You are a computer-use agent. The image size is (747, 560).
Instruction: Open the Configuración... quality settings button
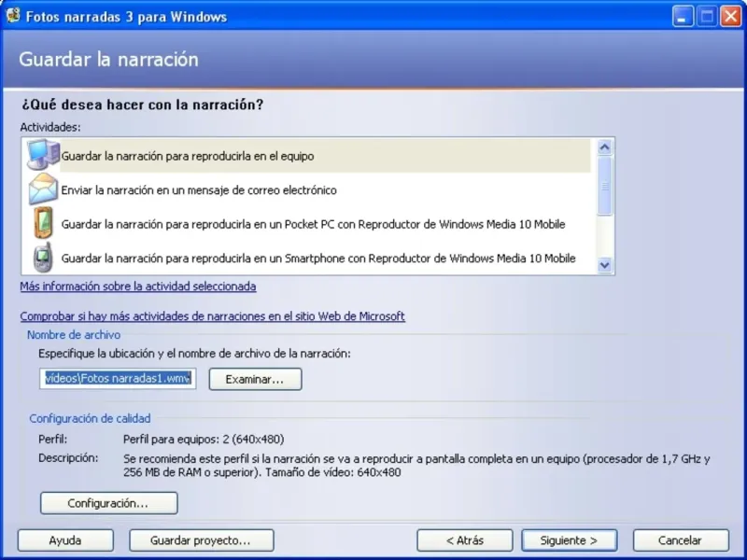(108, 503)
